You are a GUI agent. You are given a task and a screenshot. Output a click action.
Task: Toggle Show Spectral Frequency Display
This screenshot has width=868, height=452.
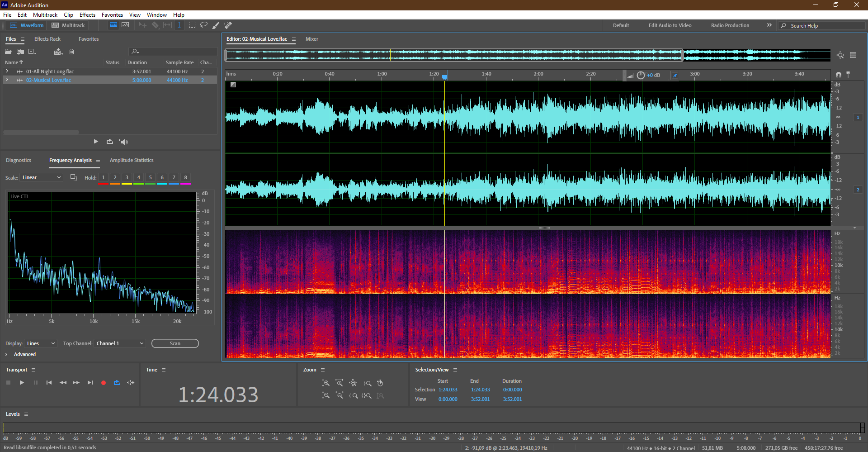coord(113,25)
